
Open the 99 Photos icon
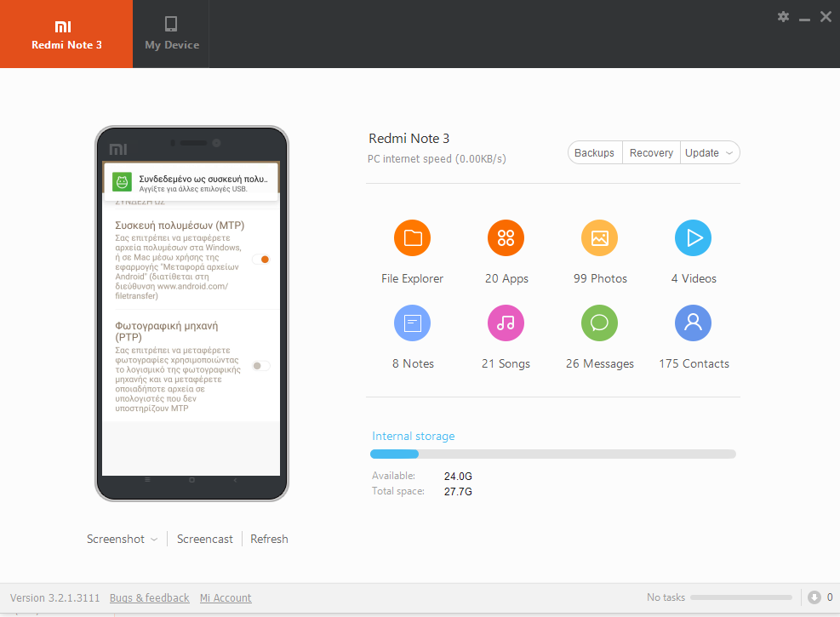click(599, 237)
